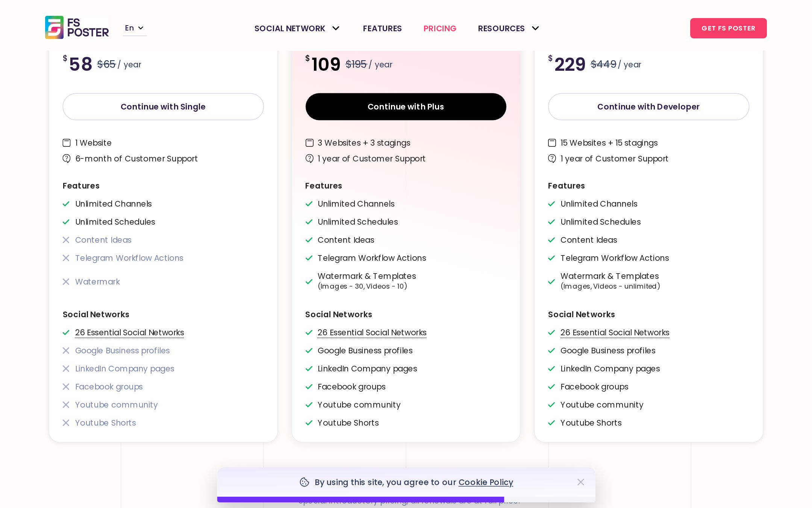Go to the Pricing page

click(x=440, y=28)
